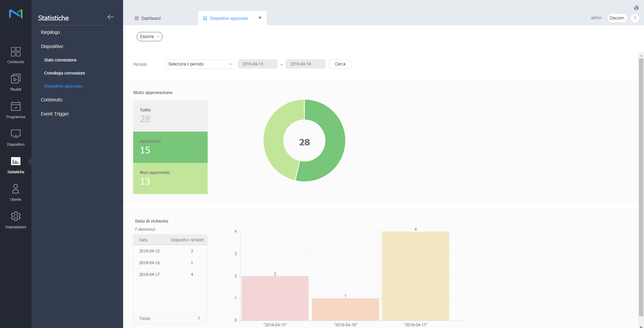Image resolution: width=644 pixels, height=328 pixels.
Task: Open the Playlist section icon
Action: pos(16,79)
